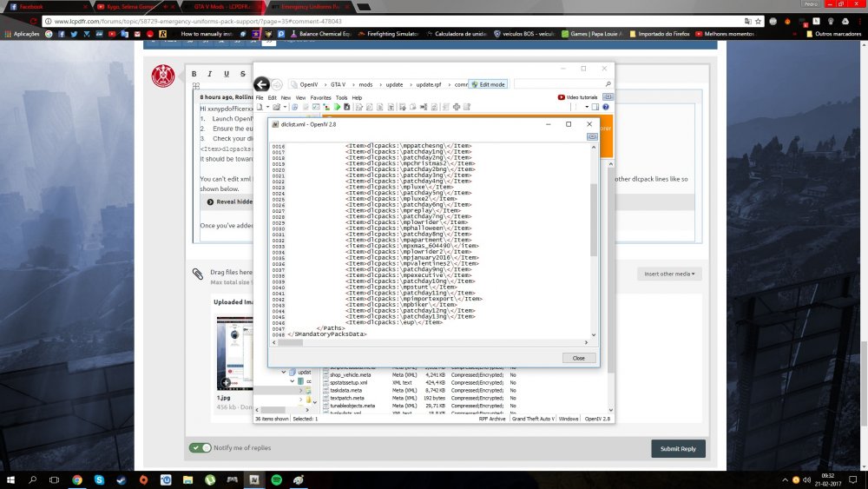Click the blue help icon in OpenIV toolbar

[606, 107]
